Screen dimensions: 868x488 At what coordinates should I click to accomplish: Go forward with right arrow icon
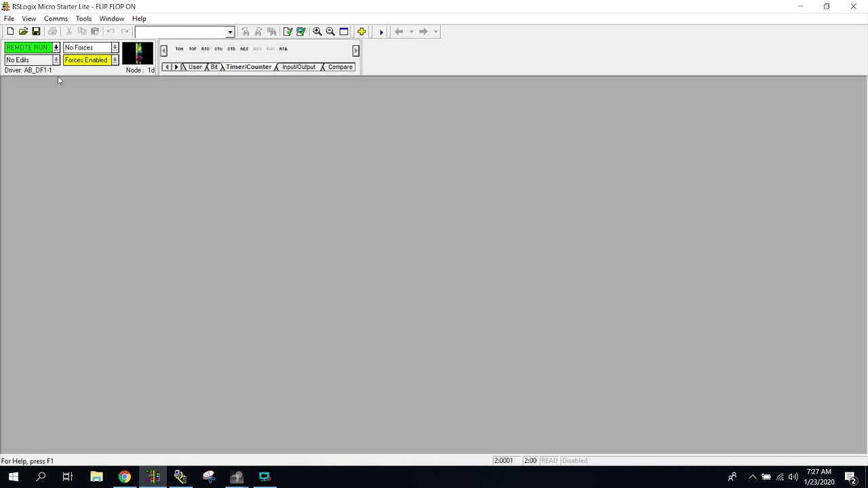point(423,31)
